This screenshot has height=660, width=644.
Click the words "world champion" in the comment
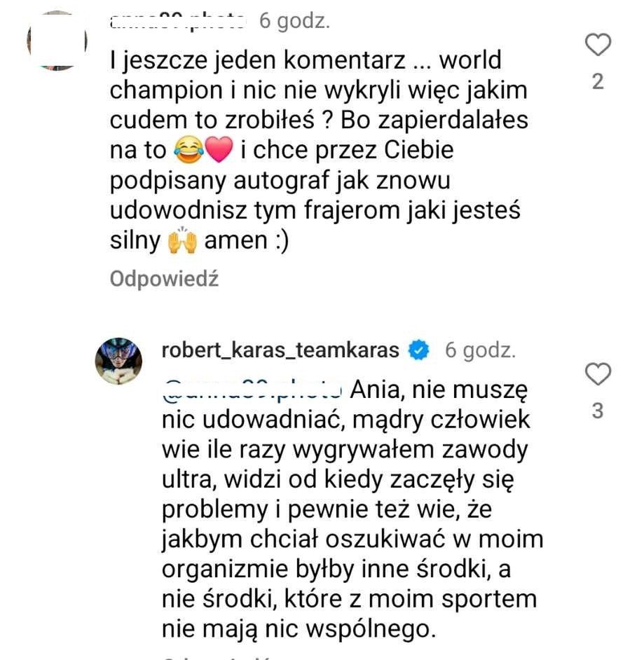(471, 61)
